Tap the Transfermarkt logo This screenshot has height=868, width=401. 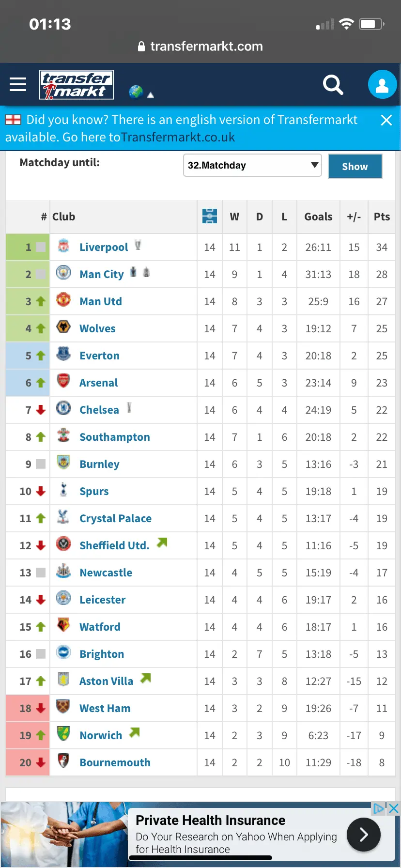[77, 85]
